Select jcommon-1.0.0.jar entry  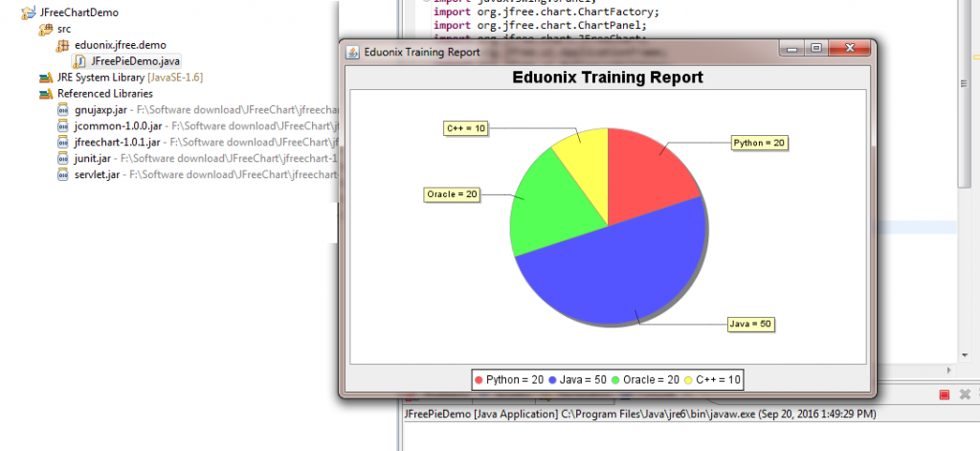click(118, 125)
